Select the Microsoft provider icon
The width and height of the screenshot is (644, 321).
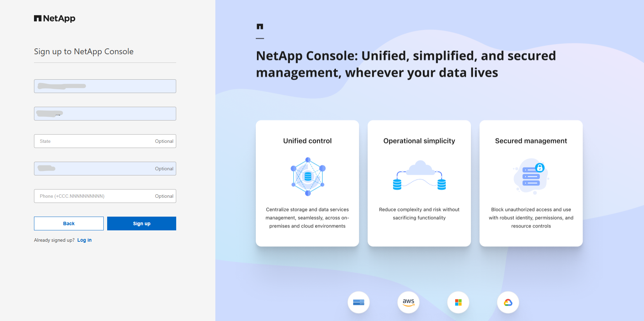click(x=458, y=302)
